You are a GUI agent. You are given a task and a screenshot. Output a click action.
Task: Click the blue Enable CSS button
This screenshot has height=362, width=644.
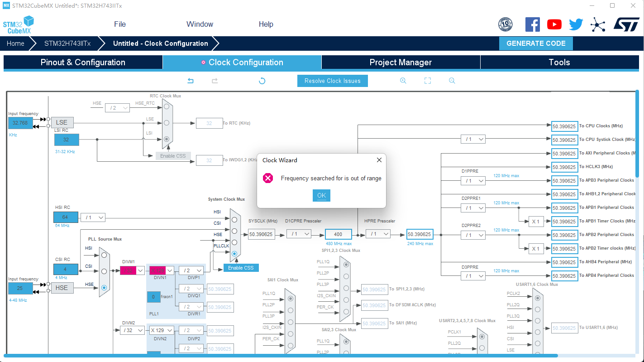pyautogui.click(x=241, y=268)
